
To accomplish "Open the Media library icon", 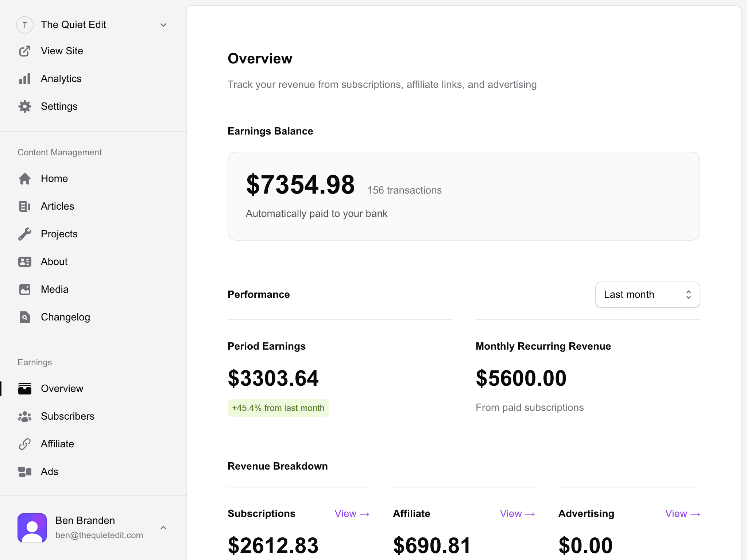I will (x=25, y=289).
